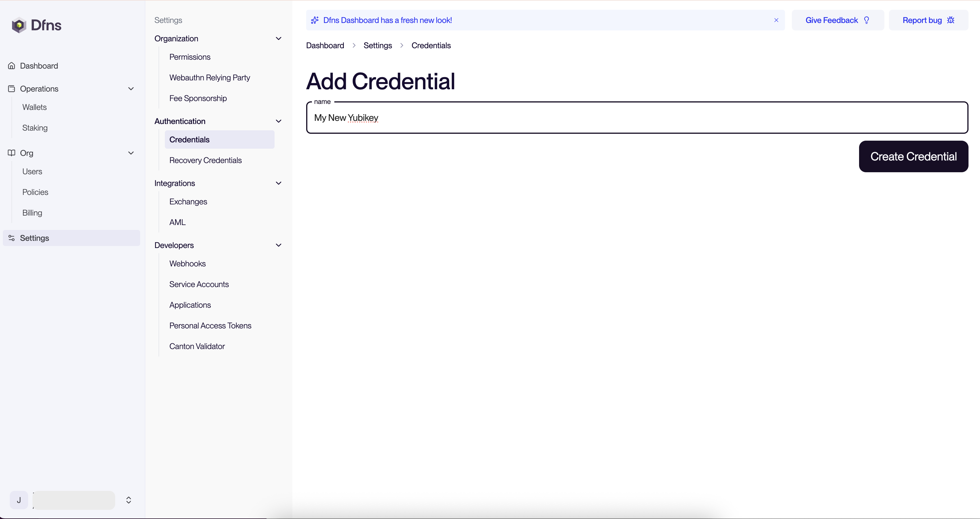Click the Report bug button
Viewport: 980px width, 519px height.
928,20
